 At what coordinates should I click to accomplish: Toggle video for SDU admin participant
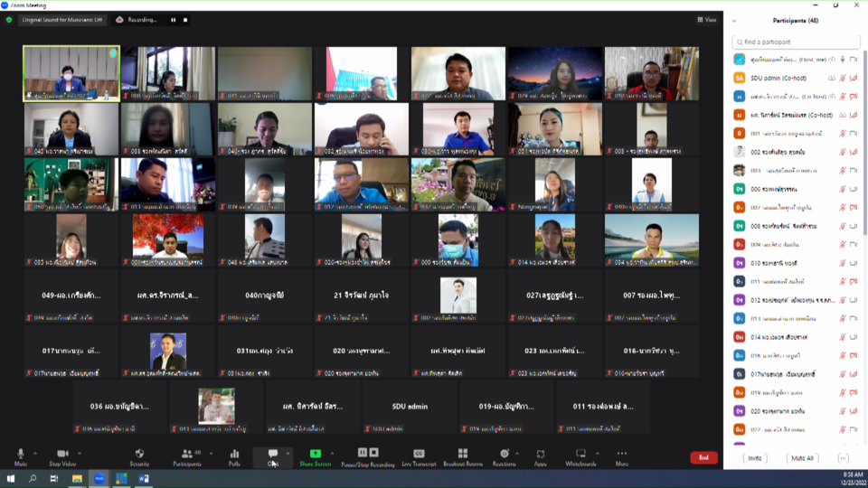pyautogui.click(x=853, y=78)
